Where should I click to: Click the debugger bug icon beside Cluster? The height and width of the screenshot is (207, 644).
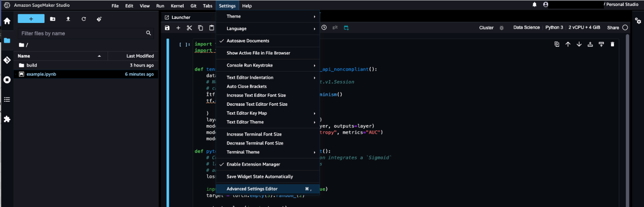tap(501, 27)
